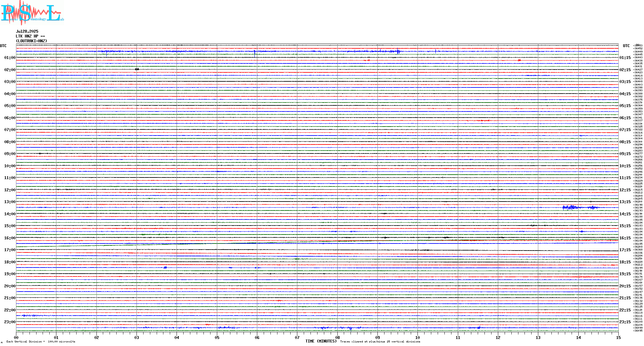
Task: Click minute tick label "10" on the time axis
Action: pos(418,337)
